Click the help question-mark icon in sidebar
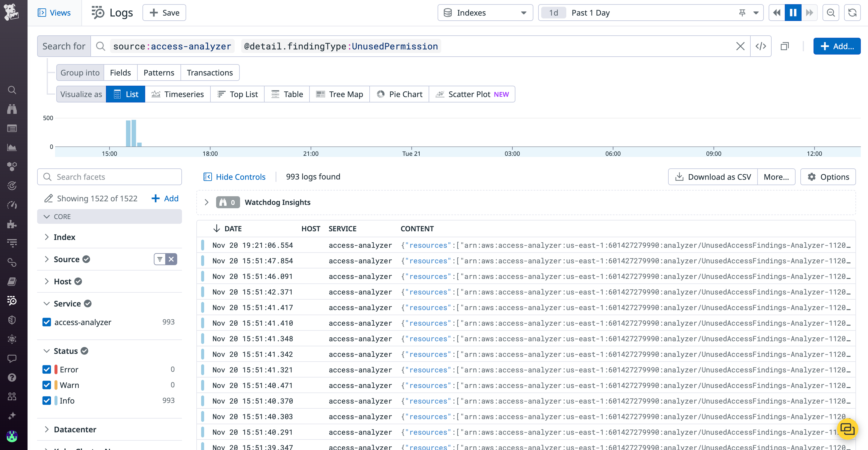Screen dimensions: 868x450 [x=12, y=377]
